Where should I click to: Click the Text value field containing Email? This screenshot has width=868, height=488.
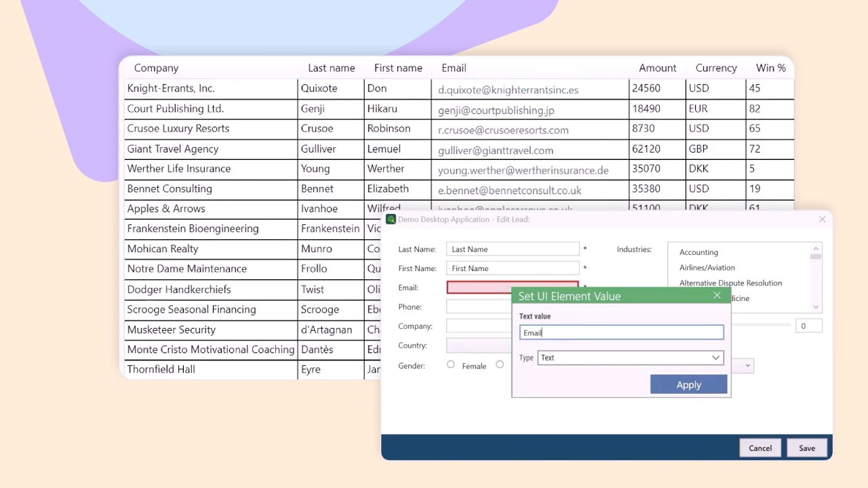[622, 332]
